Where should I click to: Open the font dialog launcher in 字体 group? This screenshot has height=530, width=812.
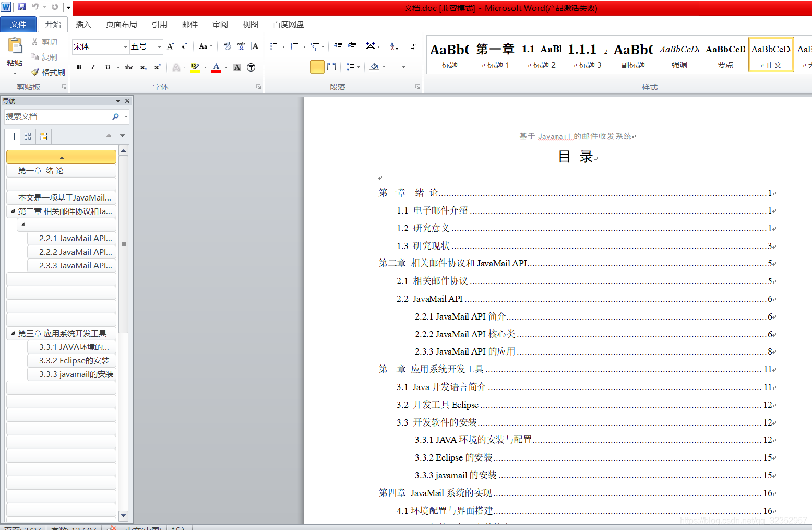pyautogui.click(x=258, y=87)
